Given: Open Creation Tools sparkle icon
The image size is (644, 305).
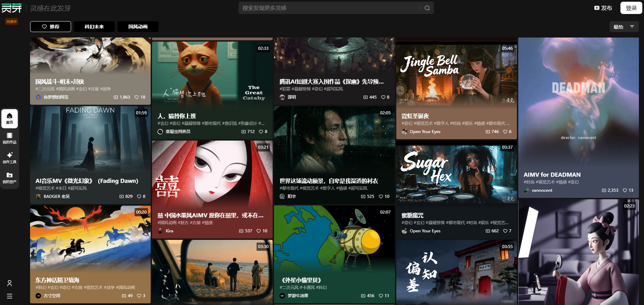Looking at the screenshot, I should [x=10, y=158].
